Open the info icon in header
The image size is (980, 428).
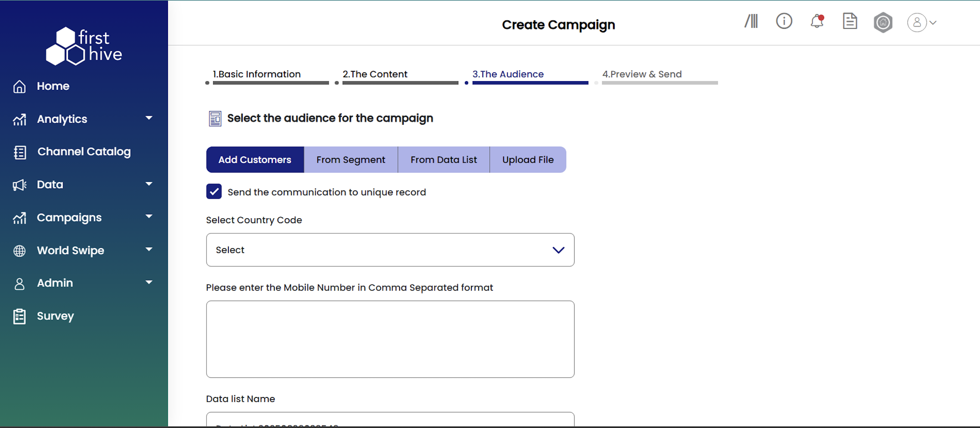coord(784,21)
